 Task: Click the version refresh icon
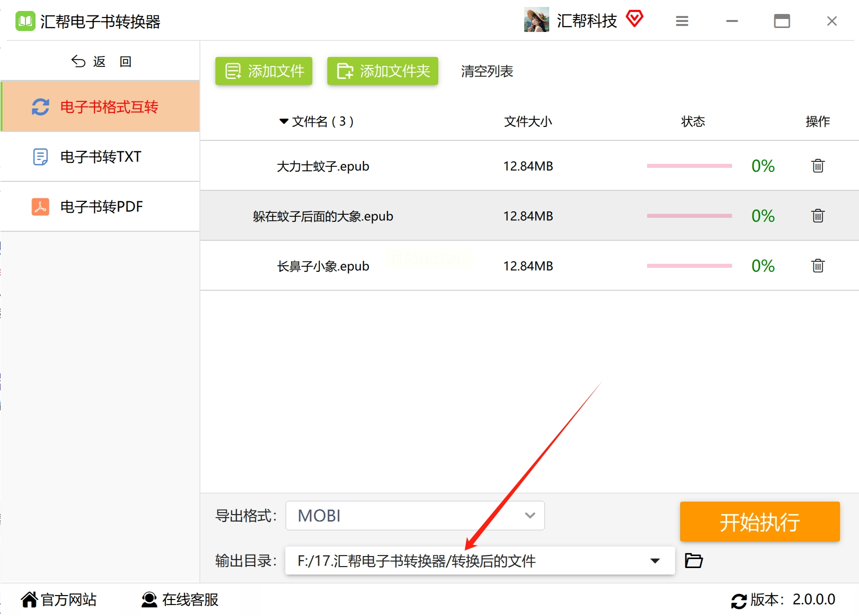point(739,601)
